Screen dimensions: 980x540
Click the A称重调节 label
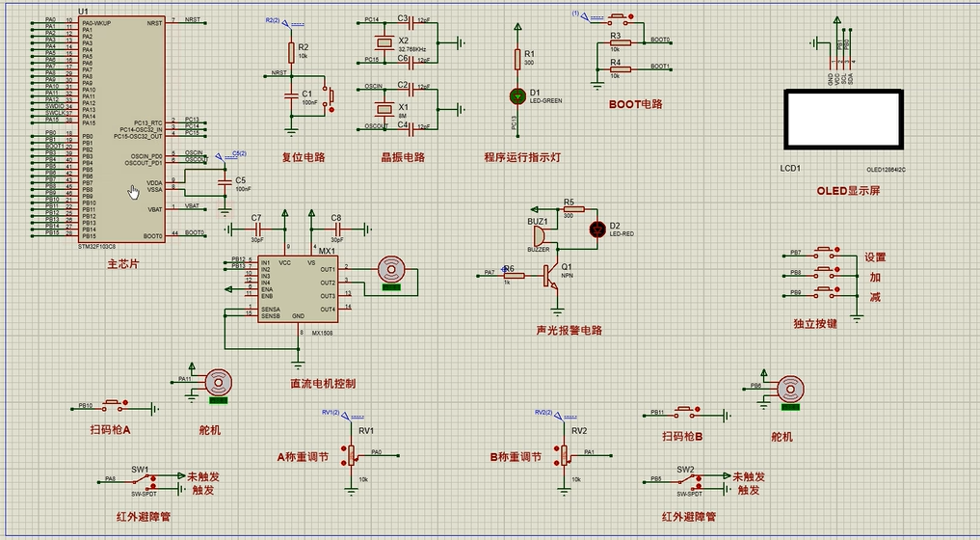point(303,457)
